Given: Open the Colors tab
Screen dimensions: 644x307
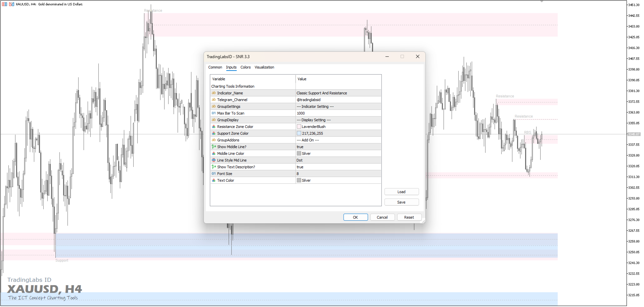Looking at the screenshot, I should coord(245,67).
